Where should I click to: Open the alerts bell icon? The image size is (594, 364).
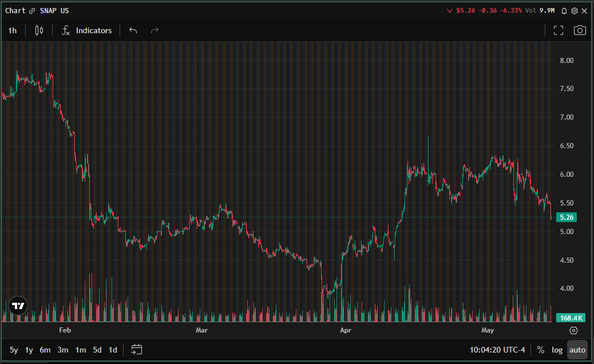[564, 11]
